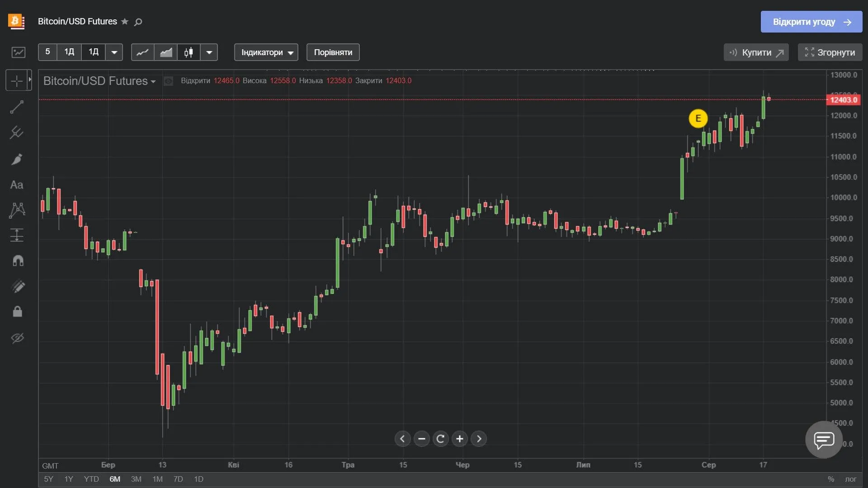Open the Індикатори dropdown

pos(266,52)
